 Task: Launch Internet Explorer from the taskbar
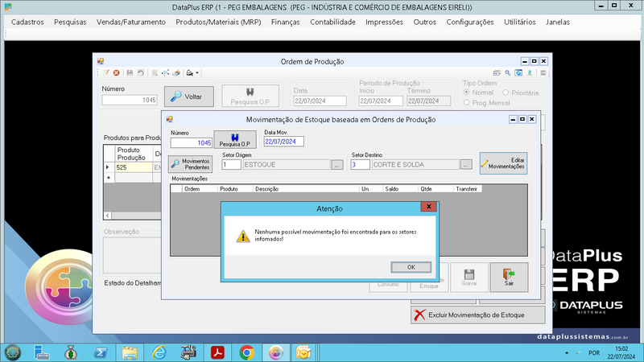(x=159, y=352)
